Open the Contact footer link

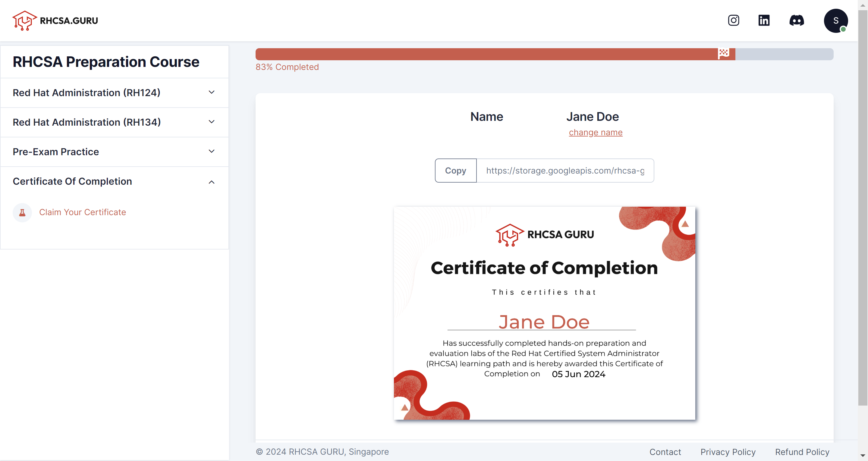665,452
